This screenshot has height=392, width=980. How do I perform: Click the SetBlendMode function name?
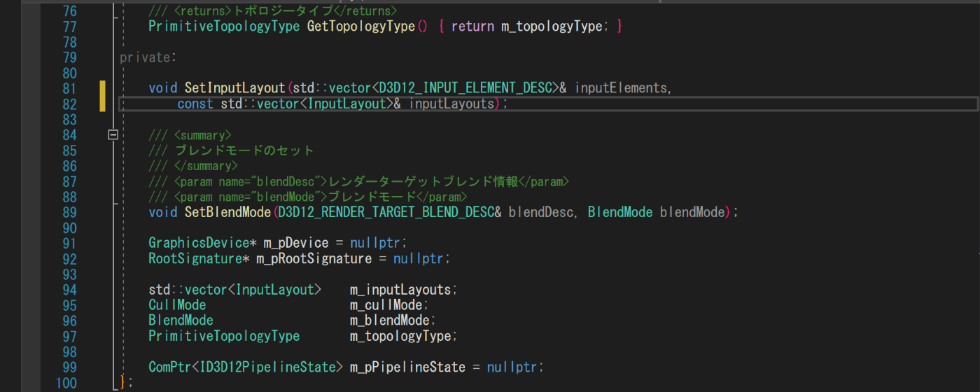click(x=227, y=211)
